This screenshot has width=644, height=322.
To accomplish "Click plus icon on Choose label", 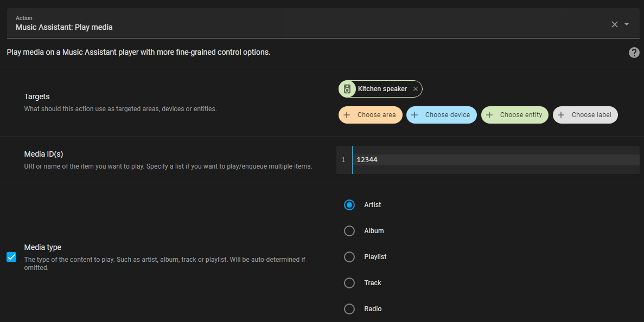I will [x=562, y=115].
